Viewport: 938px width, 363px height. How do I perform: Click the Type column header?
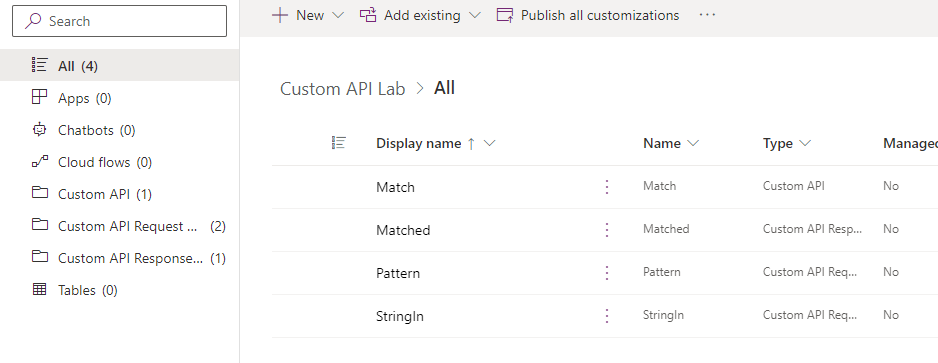[778, 144]
